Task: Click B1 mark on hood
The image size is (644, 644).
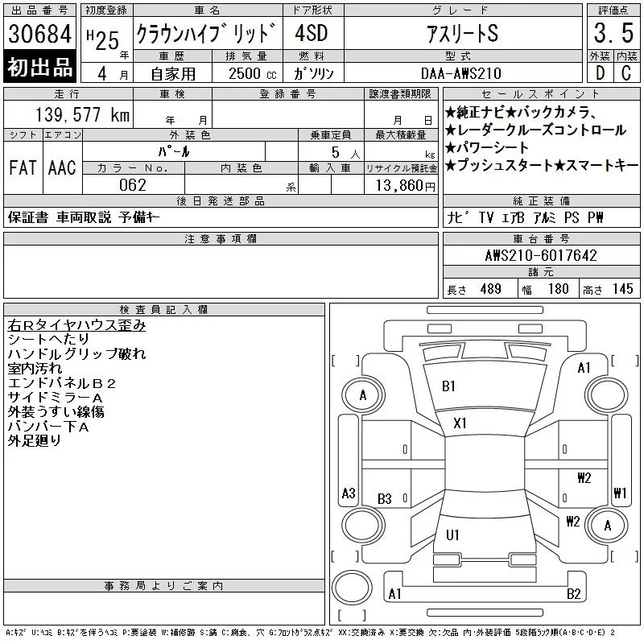Action: pos(448,386)
